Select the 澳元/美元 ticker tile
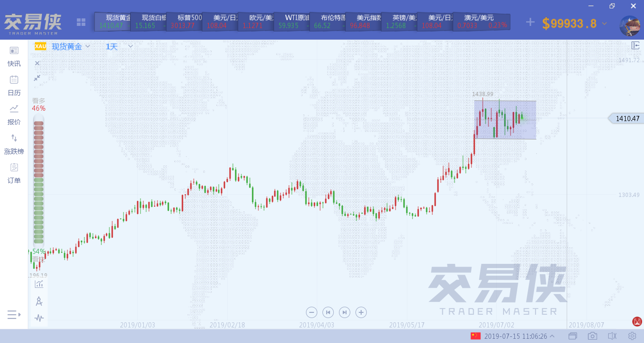The image size is (644, 343). (x=481, y=22)
